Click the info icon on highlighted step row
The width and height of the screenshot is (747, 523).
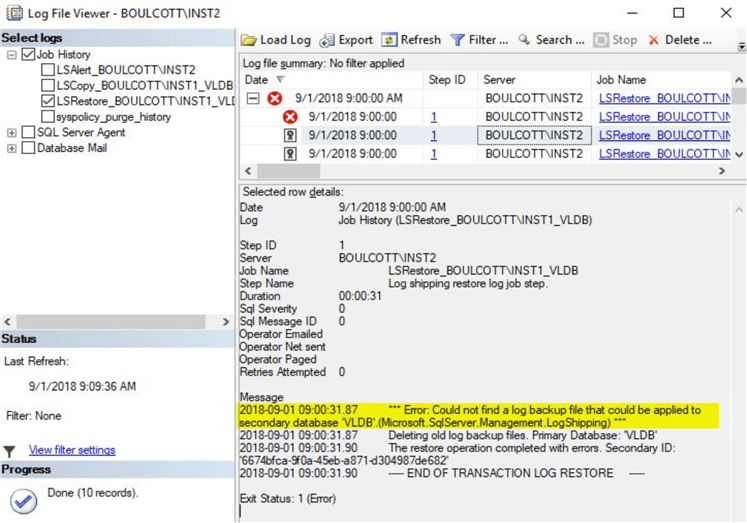pyautogui.click(x=290, y=135)
